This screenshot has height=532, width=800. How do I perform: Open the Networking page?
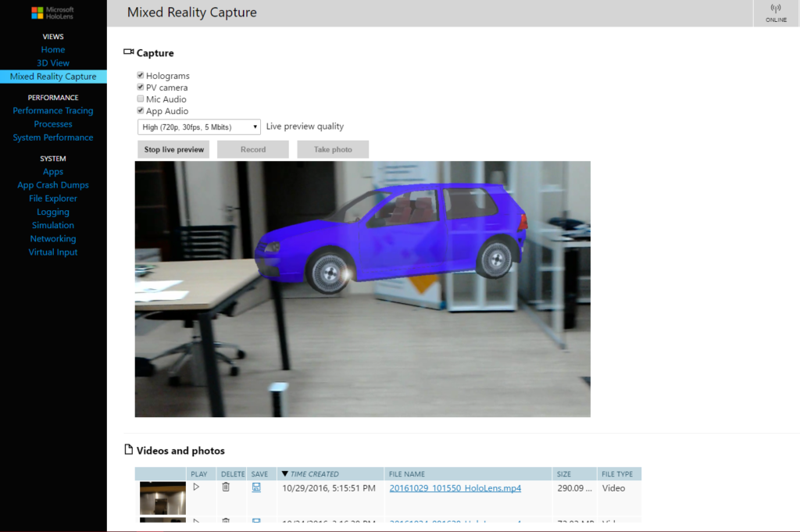click(53, 239)
